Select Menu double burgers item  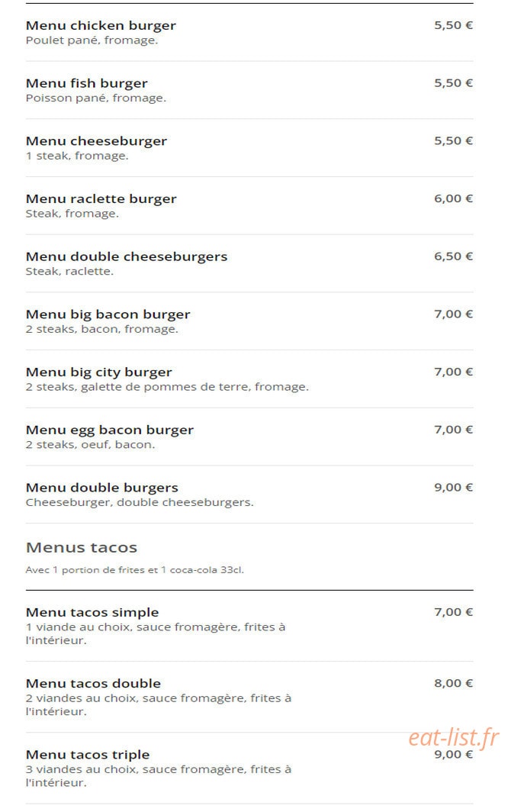tap(249, 495)
